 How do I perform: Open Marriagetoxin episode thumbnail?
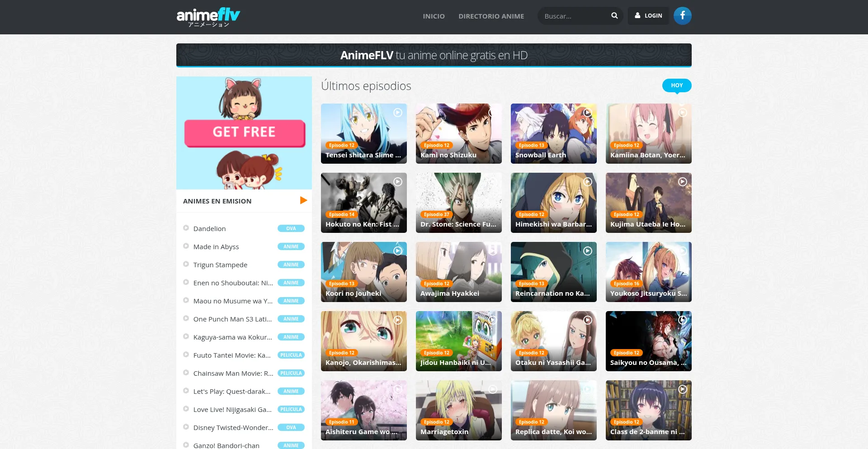[x=459, y=410]
